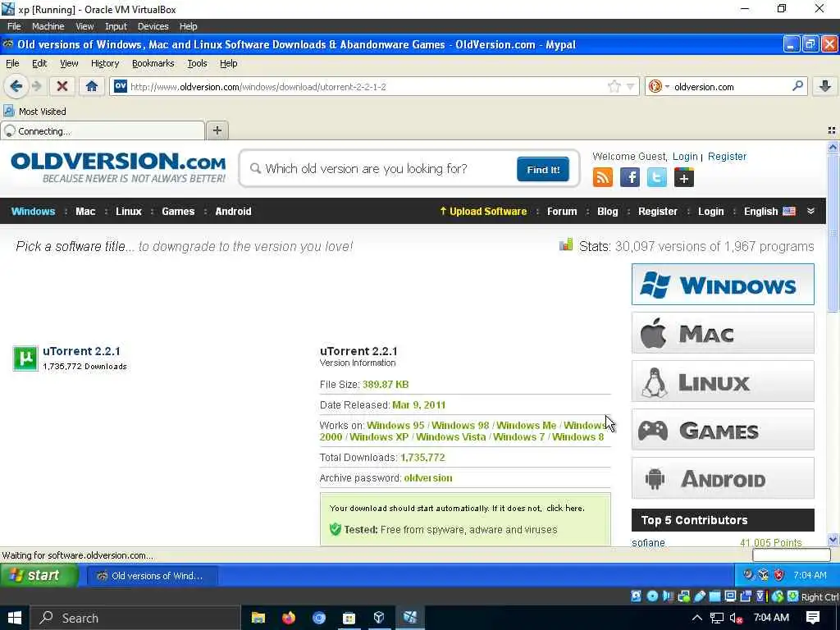Click VirtualBox optical disc status icon

pyautogui.click(x=652, y=596)
